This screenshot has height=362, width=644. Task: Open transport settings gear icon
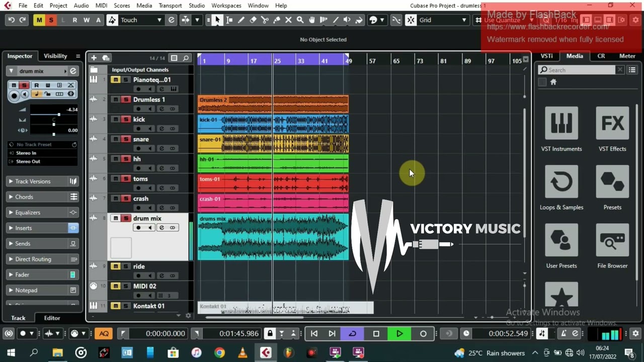[x=635, y=333]
